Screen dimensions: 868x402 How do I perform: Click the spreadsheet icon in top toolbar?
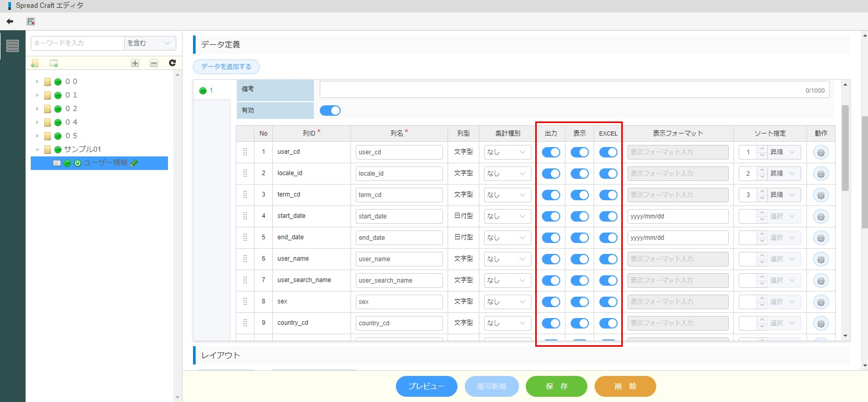31,21
